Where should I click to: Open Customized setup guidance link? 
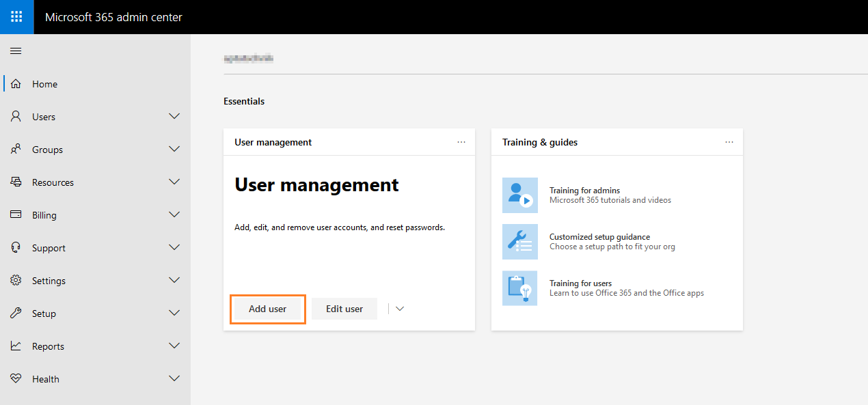pyautogui.click(x=599, y=237)
